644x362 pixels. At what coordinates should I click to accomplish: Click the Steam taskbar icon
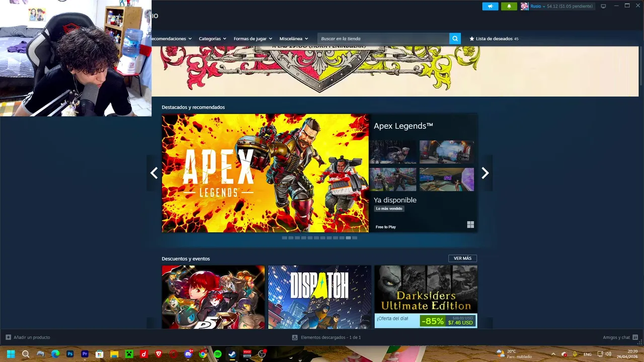pos(232,354)
